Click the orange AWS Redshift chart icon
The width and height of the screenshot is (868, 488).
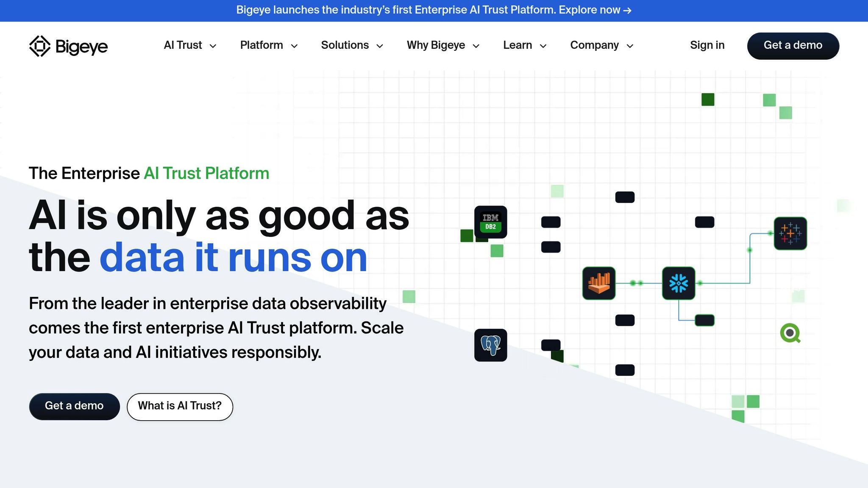598,283
